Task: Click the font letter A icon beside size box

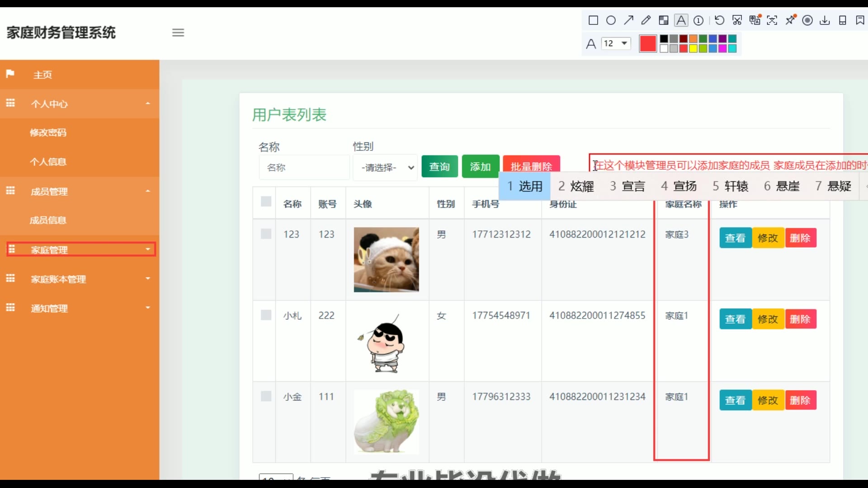Action: click(x=591, y=44)
